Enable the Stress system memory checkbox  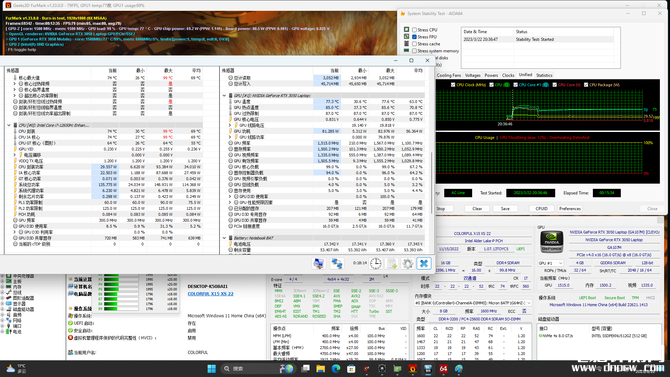coord(414,51)
